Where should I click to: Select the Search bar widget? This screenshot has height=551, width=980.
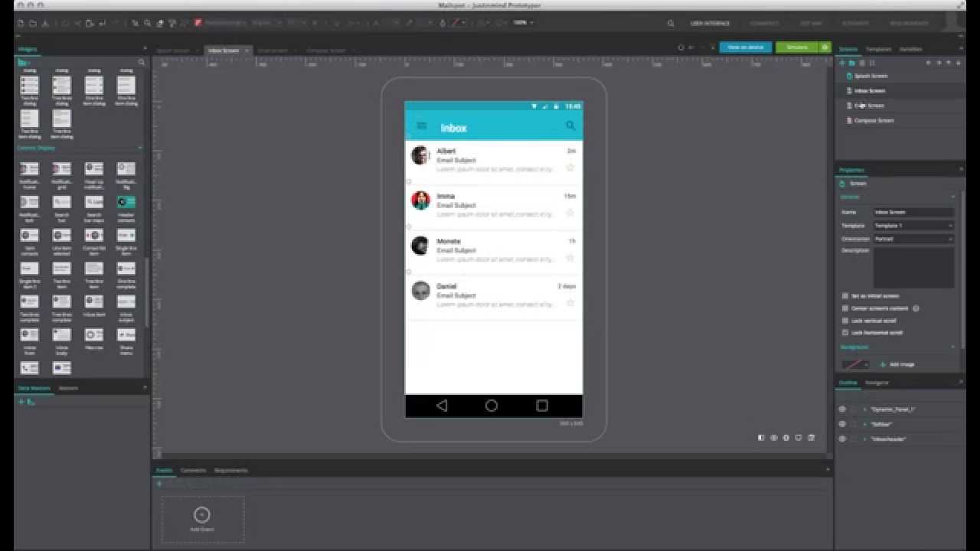click(62, 207)
